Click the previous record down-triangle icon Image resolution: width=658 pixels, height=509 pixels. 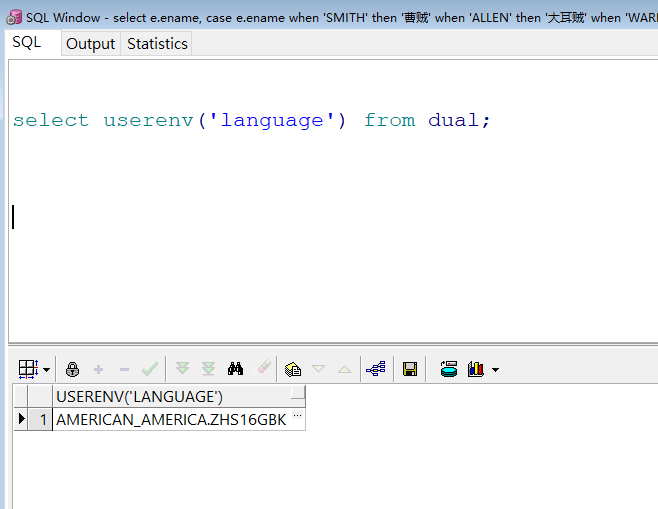[319, 369]
